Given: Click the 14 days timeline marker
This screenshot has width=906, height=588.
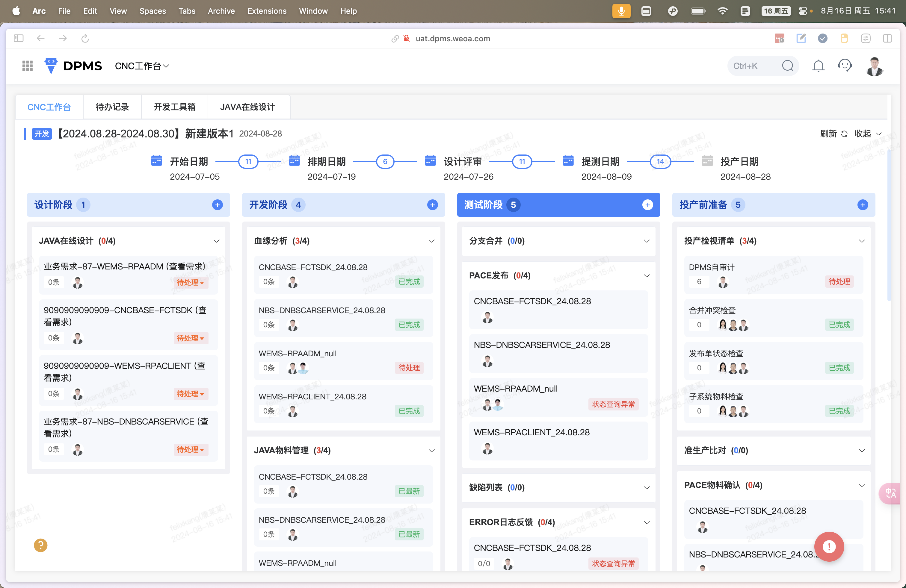Looking at the screenshot, I should 660,161.
